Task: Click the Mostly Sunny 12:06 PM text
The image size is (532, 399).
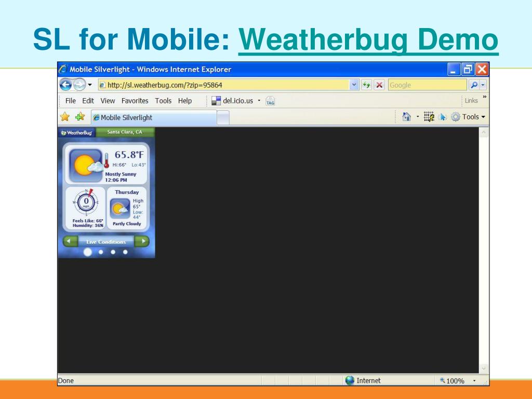Action: click(x=121, y=177)
